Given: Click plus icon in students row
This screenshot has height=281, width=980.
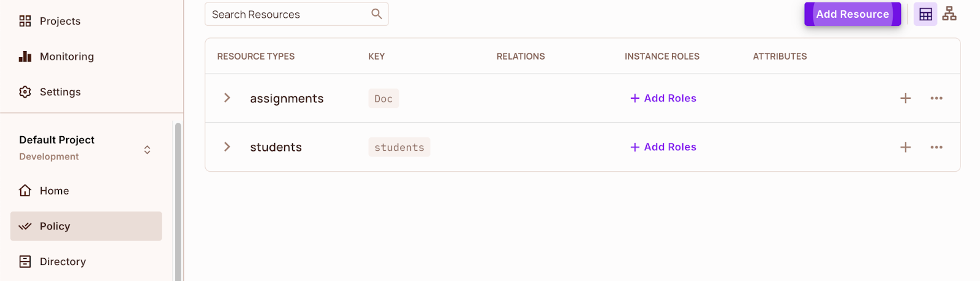Looking at the screenshot, I should point(905,147).
